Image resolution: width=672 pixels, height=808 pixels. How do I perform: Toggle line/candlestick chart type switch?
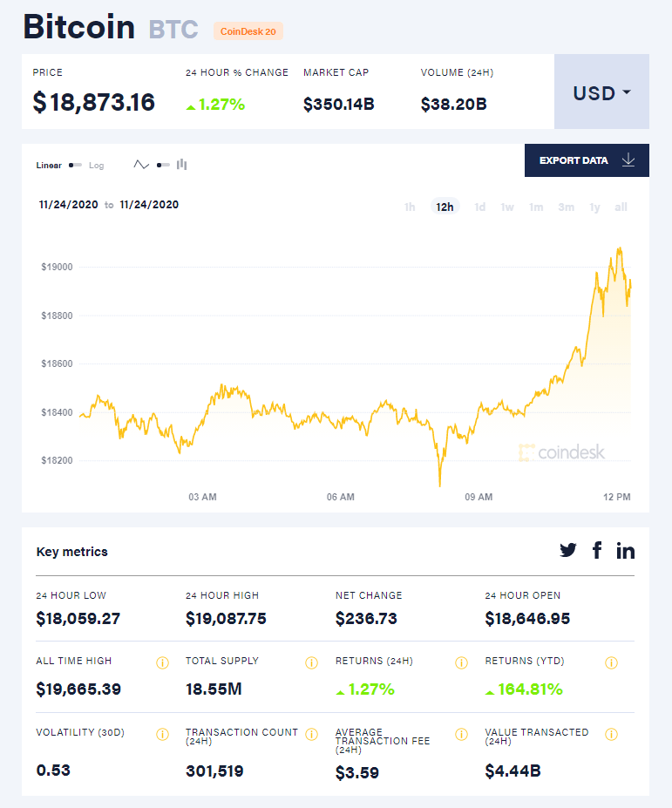tap(163, 165)
